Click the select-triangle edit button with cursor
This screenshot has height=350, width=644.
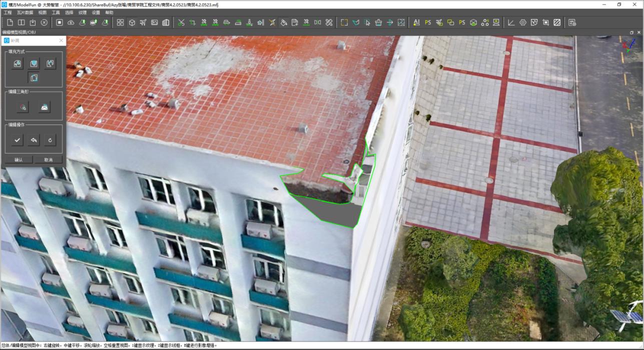(x=23, y=107)
